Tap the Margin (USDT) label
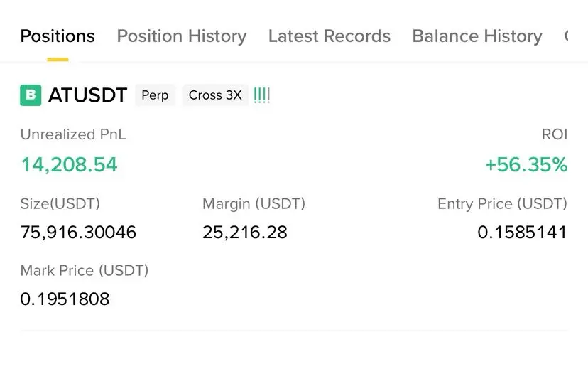 [254, 204]
